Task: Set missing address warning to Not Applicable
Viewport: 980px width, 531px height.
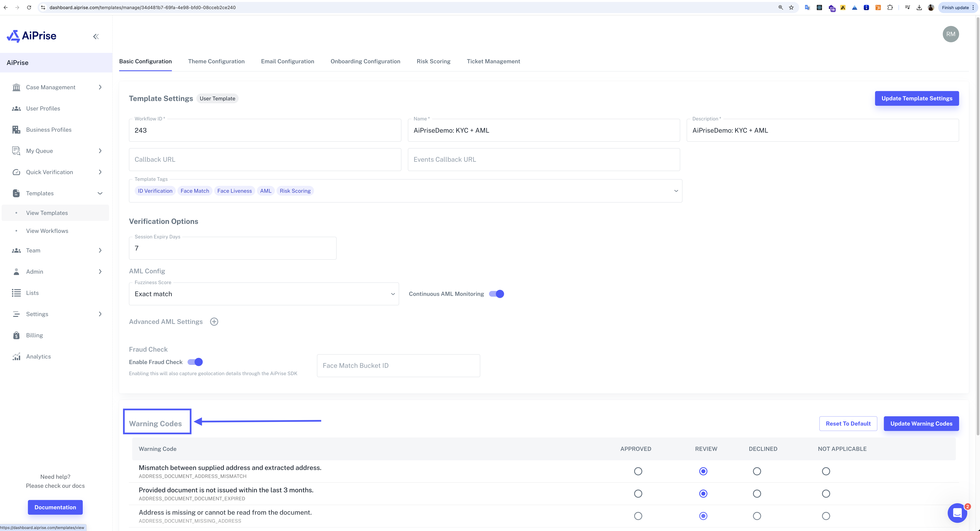Action: click(x=826, y=516)
